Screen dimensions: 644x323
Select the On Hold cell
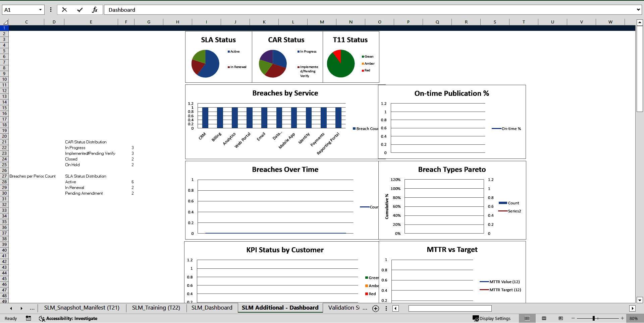click(x=91, y=165)
